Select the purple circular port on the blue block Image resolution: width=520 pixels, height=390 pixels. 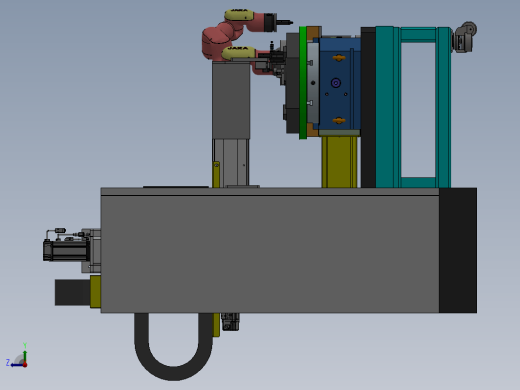(336, 83)
